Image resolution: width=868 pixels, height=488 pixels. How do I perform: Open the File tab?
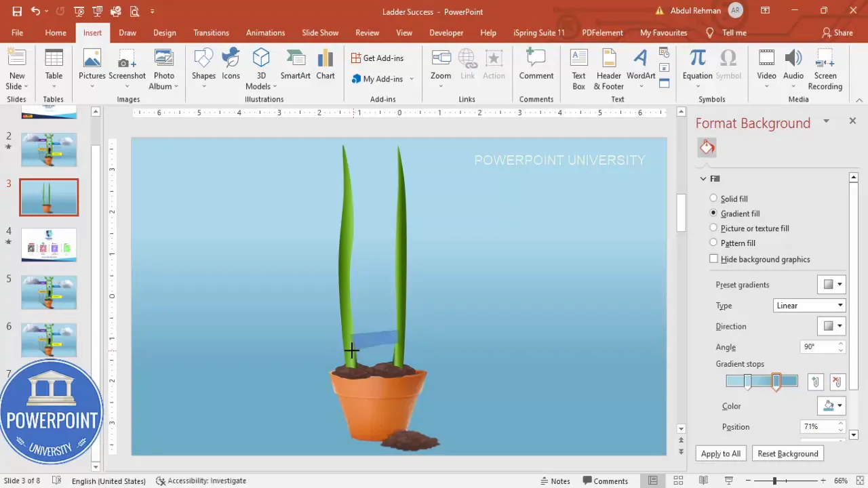(x=17, y=33)
